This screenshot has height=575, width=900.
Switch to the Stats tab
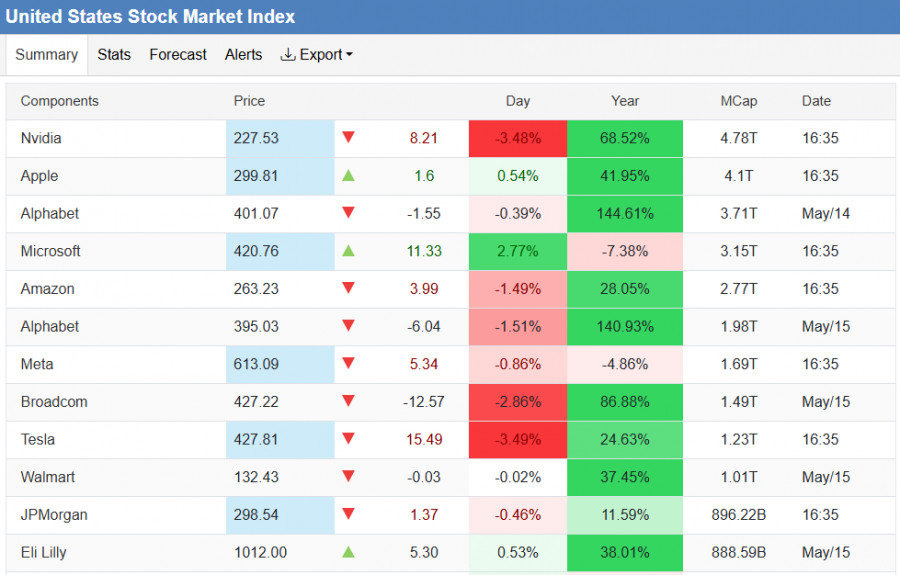114,55
